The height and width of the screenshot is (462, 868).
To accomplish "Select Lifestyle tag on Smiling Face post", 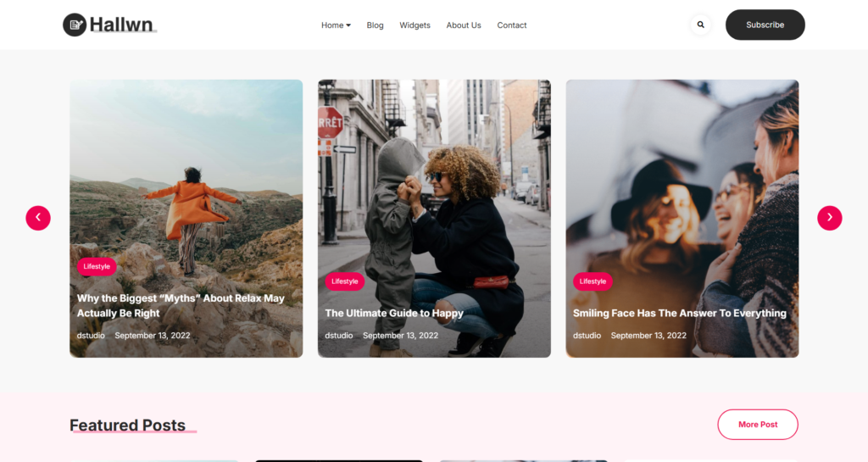I will [x=593, y=281].
